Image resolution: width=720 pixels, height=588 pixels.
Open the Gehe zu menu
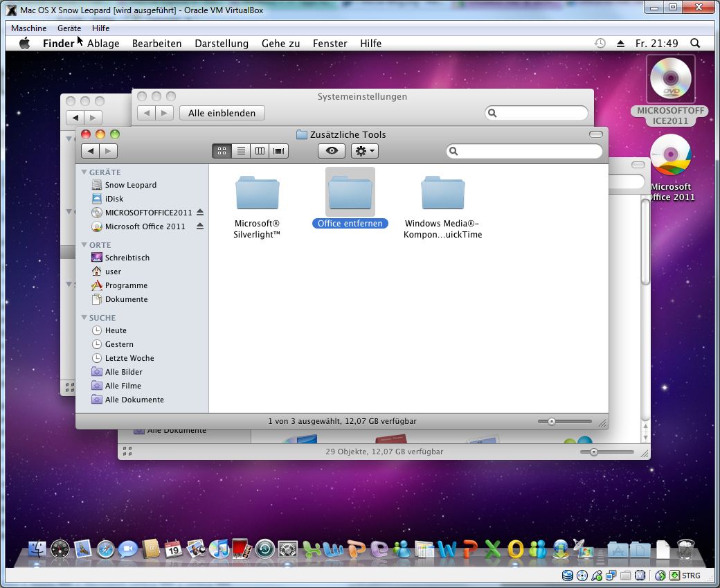pos(280,43)
